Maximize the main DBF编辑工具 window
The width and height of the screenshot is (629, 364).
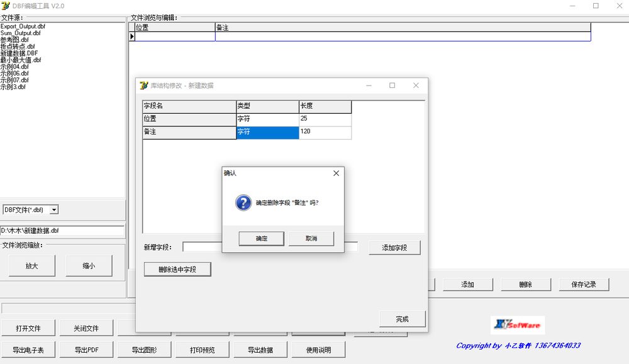point(596,6)
